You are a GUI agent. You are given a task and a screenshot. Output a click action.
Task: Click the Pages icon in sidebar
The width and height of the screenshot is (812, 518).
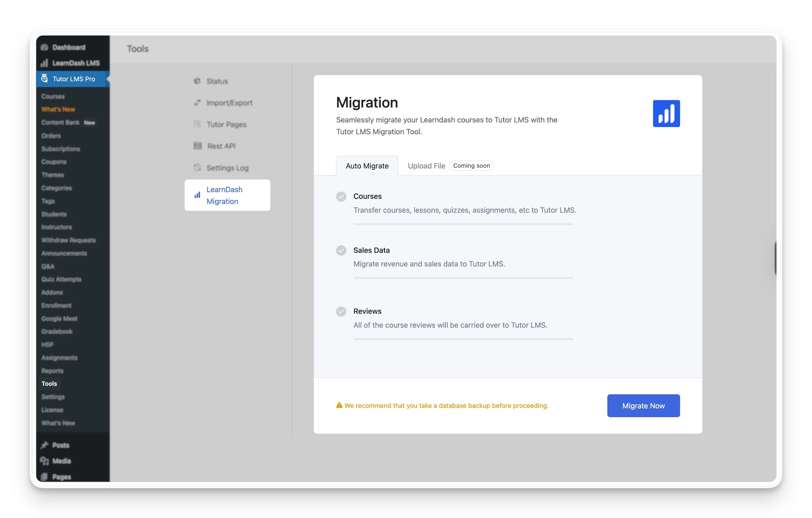coord(44,477)
